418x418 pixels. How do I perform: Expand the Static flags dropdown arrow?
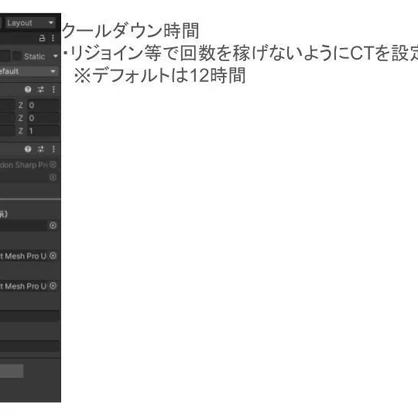tap(55, 56)
